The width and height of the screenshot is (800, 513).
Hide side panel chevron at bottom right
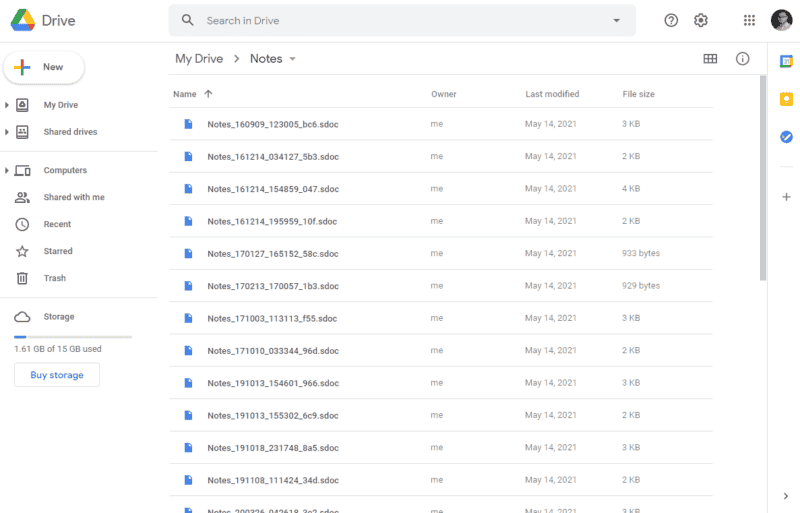(786, 496)
